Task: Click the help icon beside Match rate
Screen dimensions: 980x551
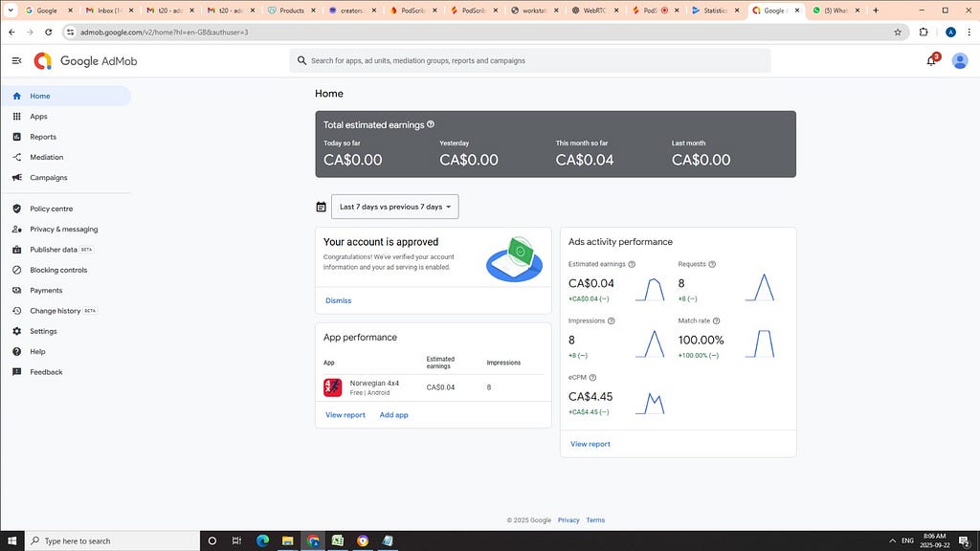Action: [716, 320]
